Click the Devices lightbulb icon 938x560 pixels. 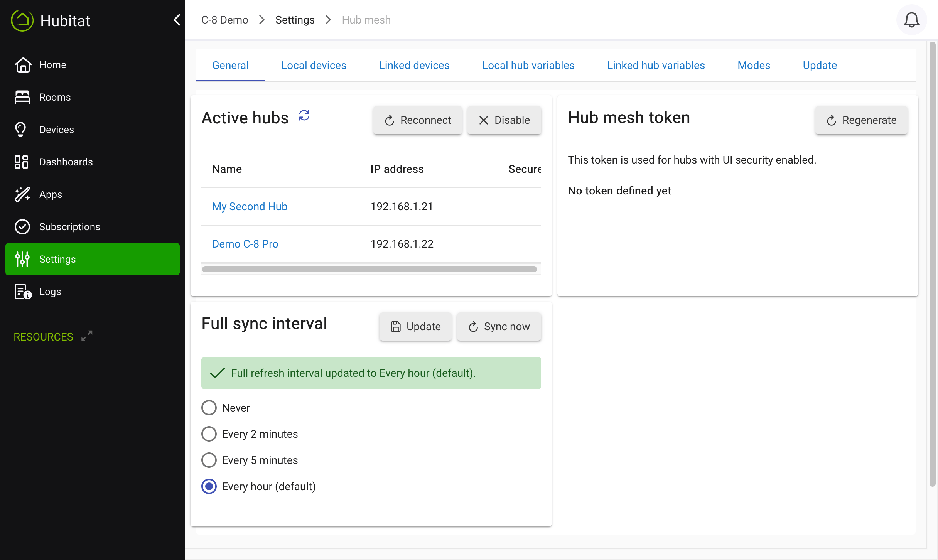click(21, 130)
